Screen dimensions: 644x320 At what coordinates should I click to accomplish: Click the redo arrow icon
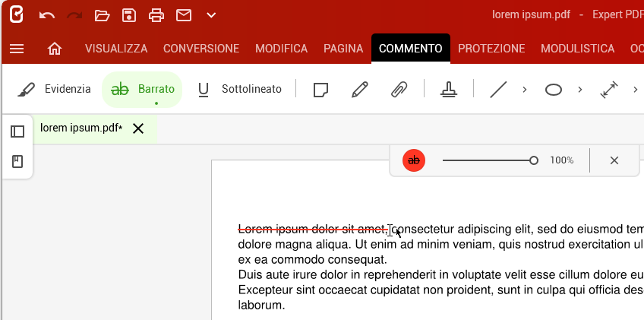74,16
